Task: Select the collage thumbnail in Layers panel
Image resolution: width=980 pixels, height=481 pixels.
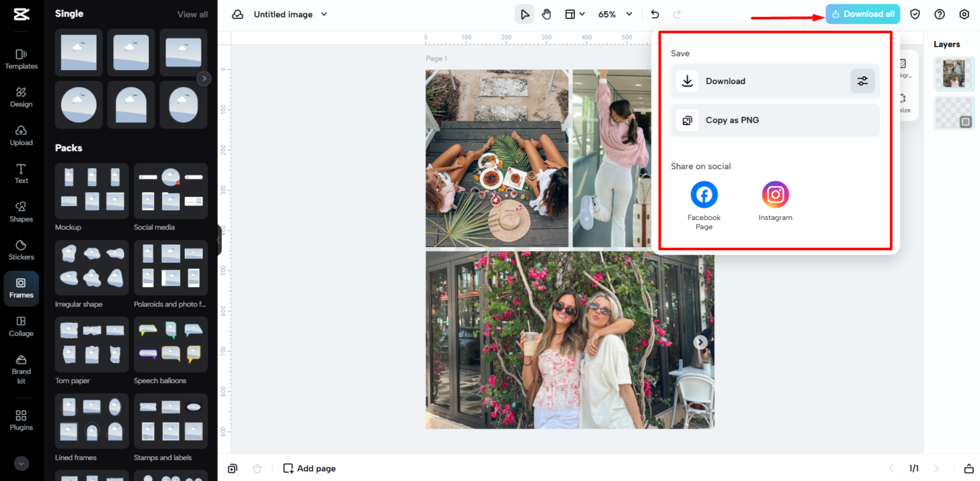Action: pos(954,73)
